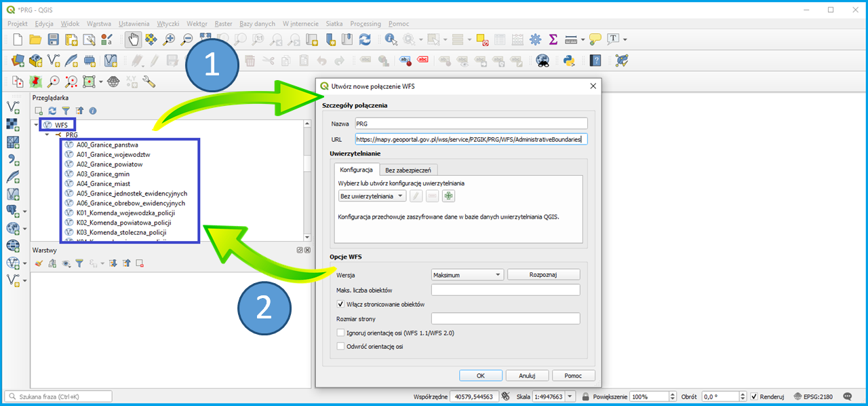Switch to the 'Bez zabezpieczeń' tab
Screen dimensions: 868x406
409,170
